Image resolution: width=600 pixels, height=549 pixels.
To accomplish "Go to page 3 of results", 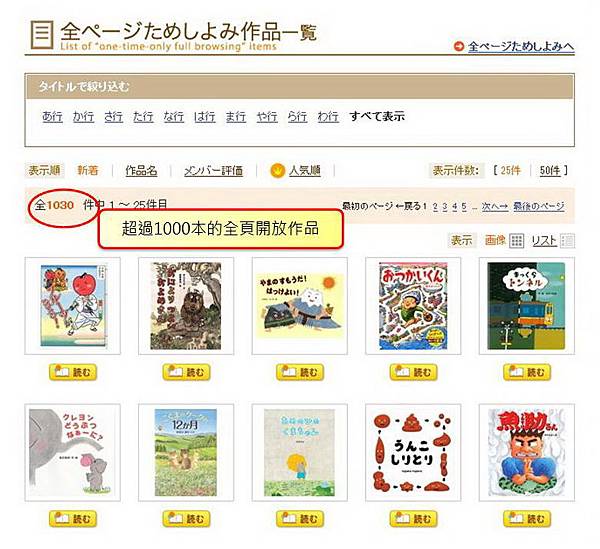I will (445, 207).
